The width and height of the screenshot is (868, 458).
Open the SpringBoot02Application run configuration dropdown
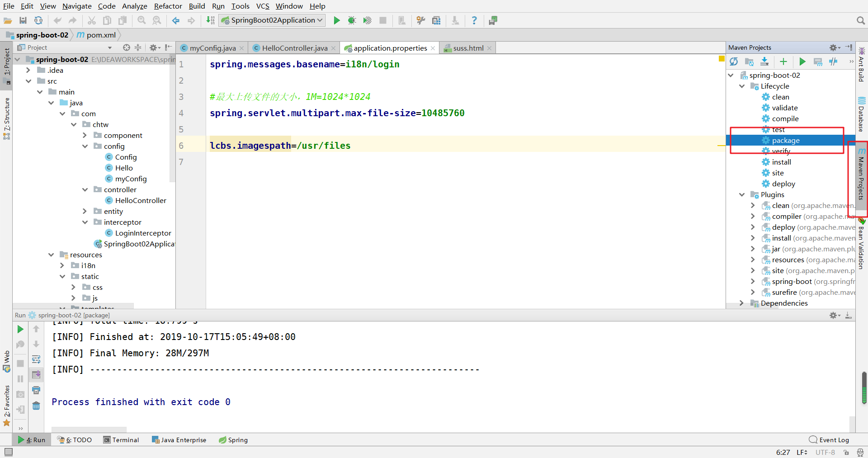(x=319, y=20)
